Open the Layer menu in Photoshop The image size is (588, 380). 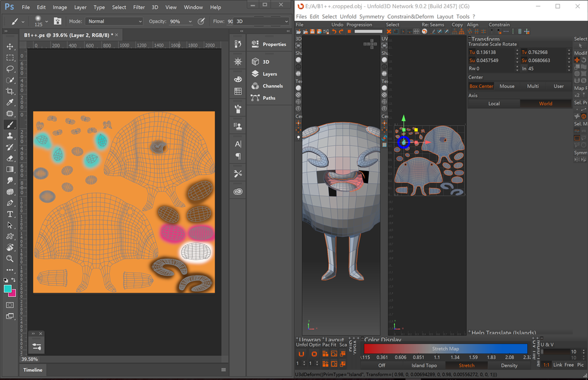pos(80,7)
